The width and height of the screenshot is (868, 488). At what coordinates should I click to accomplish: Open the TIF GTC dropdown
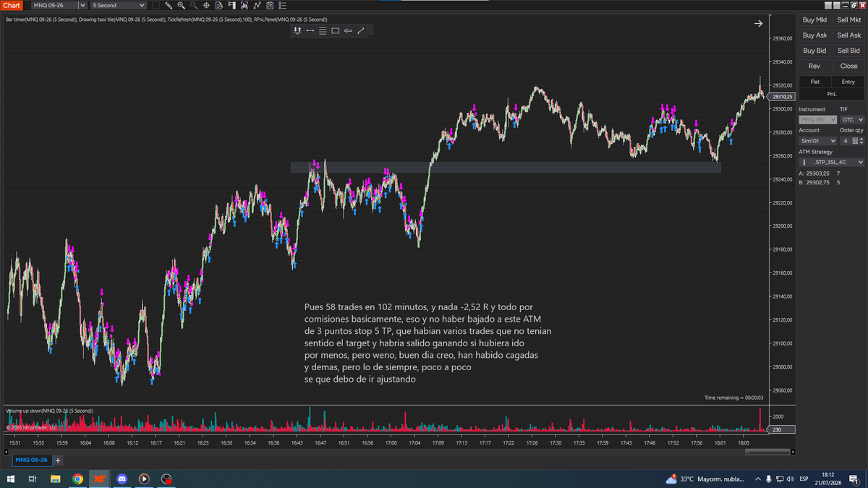pos(852,119)
